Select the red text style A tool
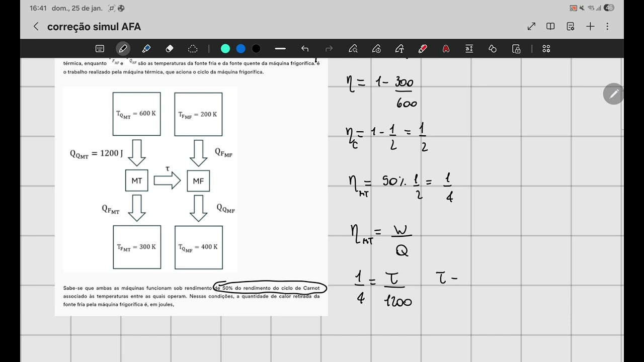 [446, 49]
